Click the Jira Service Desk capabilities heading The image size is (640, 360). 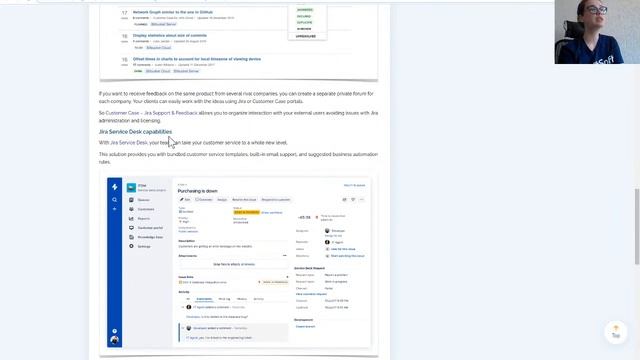(x=135, y=132)
